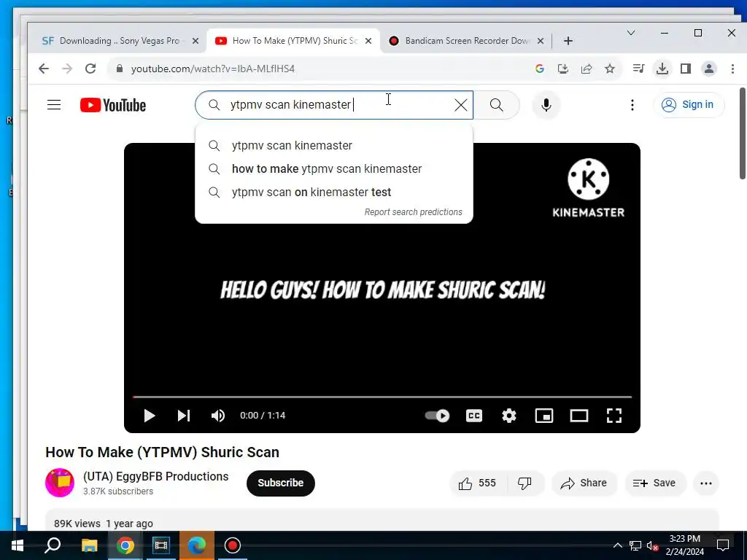This screenshot has width=747, height=560.
Task: Clear the search text with X
Action: (461, 105)
